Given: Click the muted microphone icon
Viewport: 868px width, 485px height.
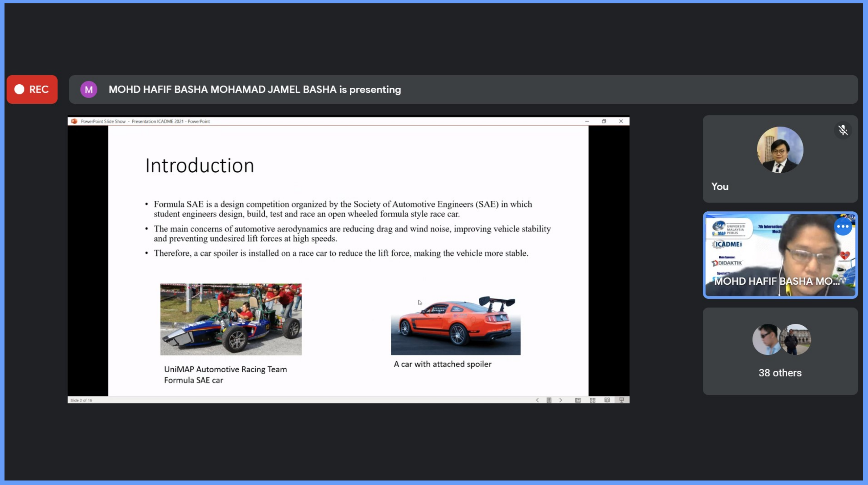Looking at the screenshot, I should tap(843, 130).
